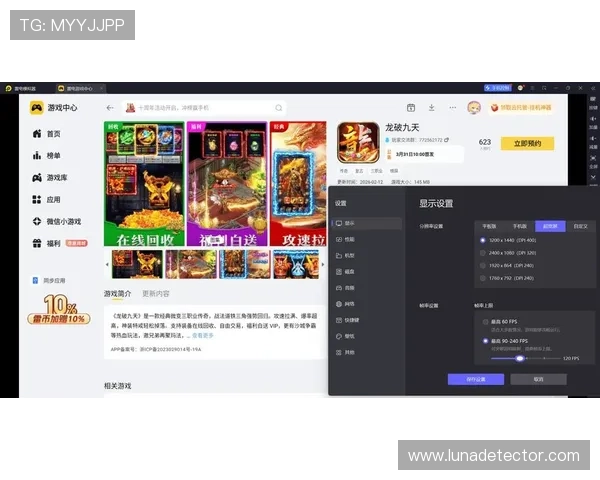Open the calendar reservations icon
This screenshot has width=600, height=480.
coord(411,108)
